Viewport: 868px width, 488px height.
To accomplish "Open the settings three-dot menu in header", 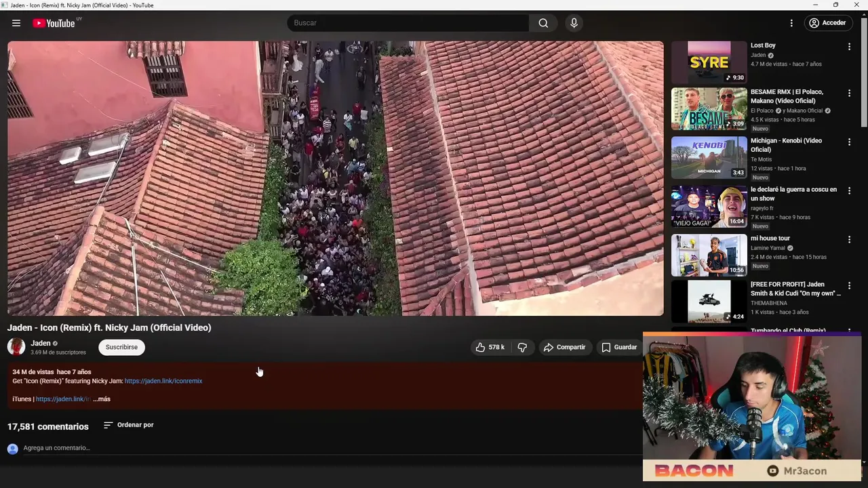I will click(791, 23).
